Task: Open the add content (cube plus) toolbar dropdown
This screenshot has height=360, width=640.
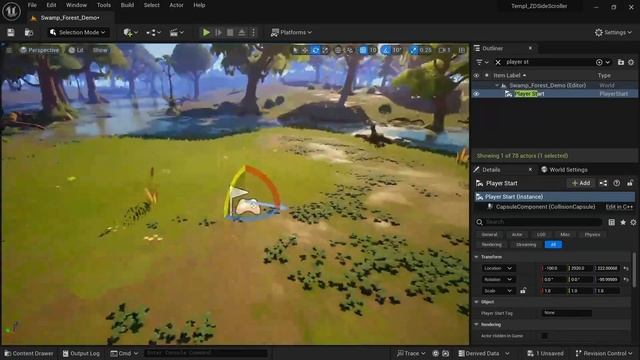Action: tap(130, 32)
